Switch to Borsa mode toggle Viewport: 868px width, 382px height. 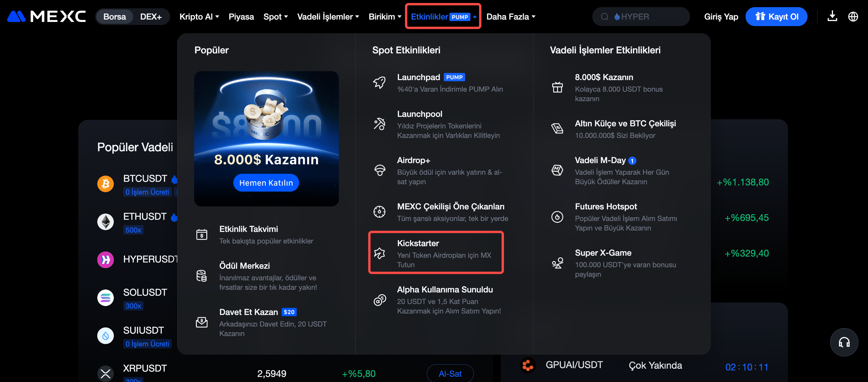tap(114, 17)
